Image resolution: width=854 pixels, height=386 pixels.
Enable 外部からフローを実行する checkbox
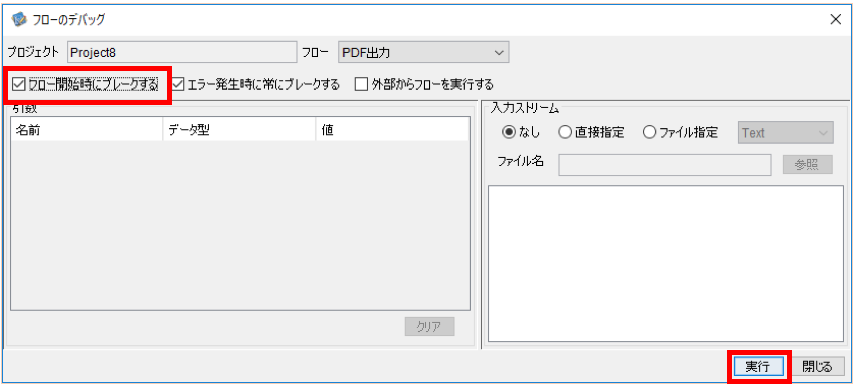361,84
